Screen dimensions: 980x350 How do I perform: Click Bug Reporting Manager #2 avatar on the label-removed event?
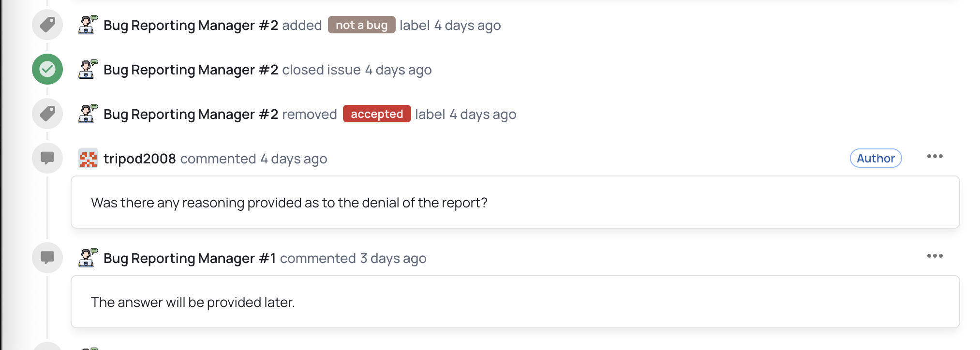pos(88,114)
